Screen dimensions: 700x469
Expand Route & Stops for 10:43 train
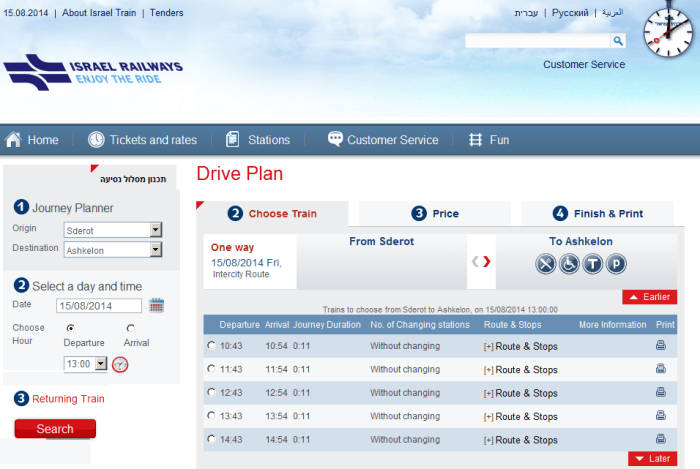pos(521,346)
